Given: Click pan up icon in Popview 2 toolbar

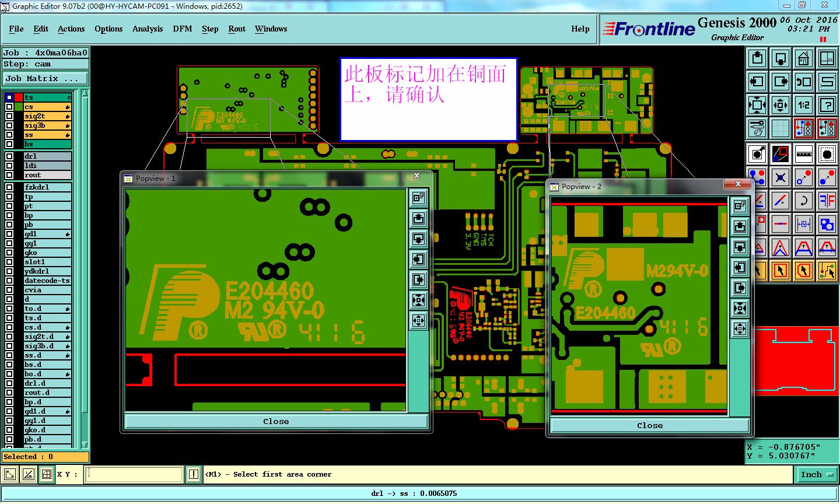Looking at the screenshot, I should point(740,226).
